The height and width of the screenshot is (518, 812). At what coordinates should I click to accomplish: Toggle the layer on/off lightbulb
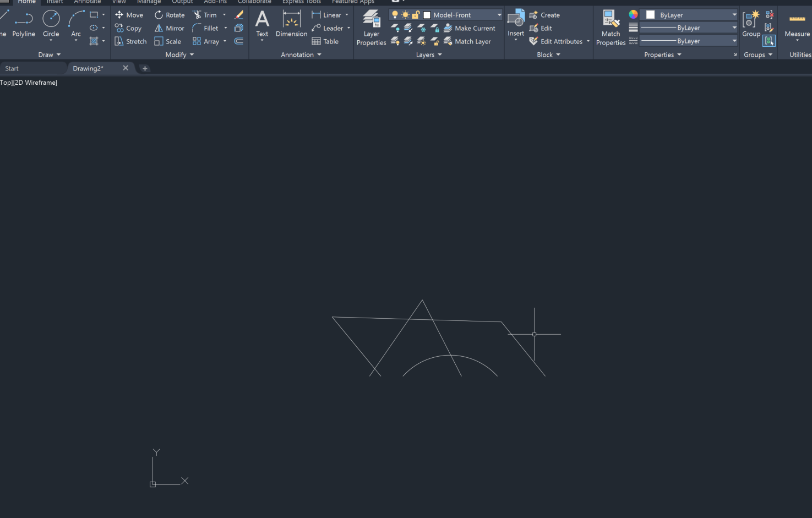[x=395, y=15]
